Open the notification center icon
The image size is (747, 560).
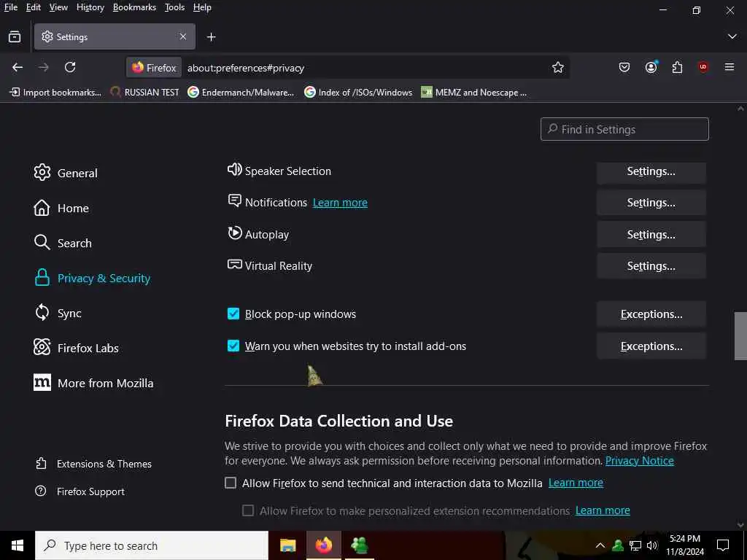click(723, 545)
